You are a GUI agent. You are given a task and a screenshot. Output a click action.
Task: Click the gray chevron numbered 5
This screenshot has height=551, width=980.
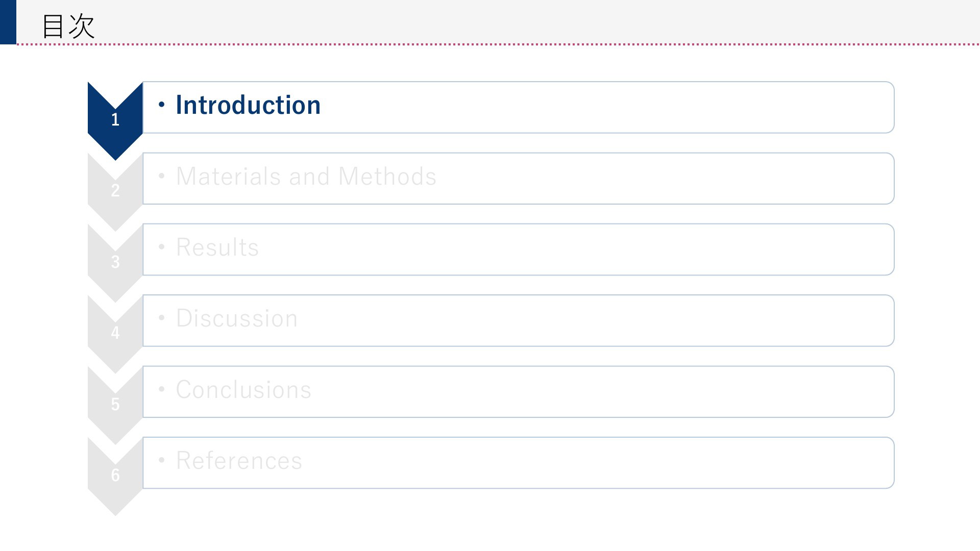[x=115, y=404]
